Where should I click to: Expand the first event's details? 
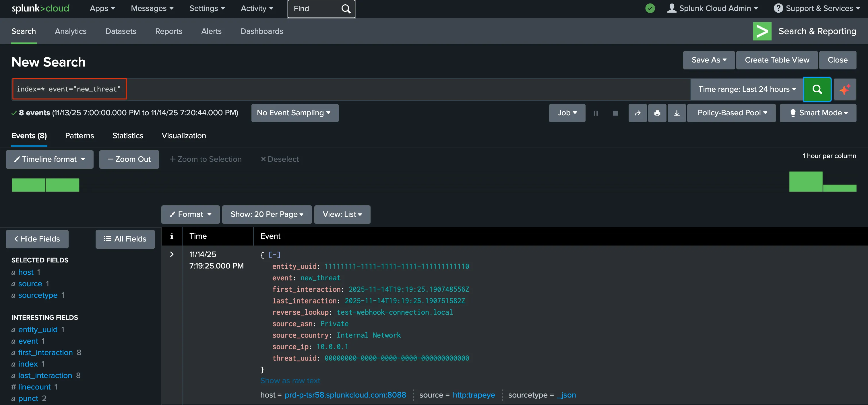point(172,254)
